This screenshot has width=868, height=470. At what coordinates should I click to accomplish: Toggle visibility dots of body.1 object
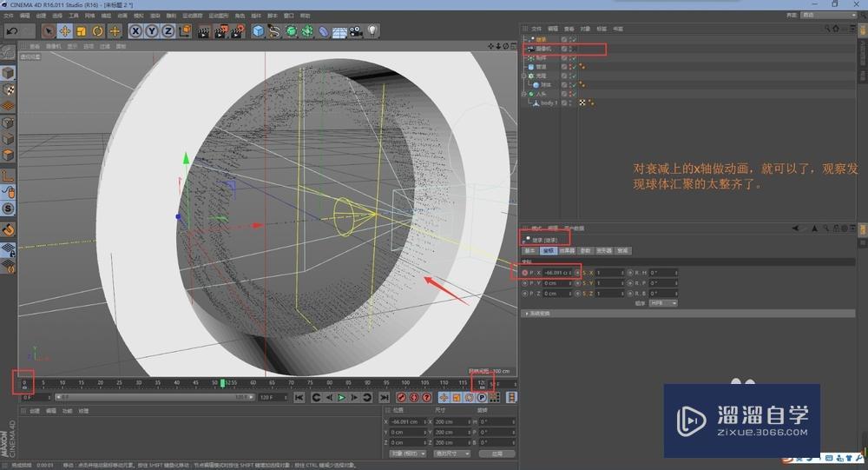click(x=569, y=103)
